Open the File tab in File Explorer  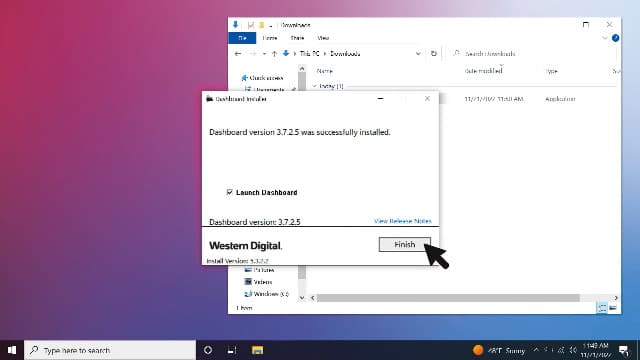coord(242,38)
